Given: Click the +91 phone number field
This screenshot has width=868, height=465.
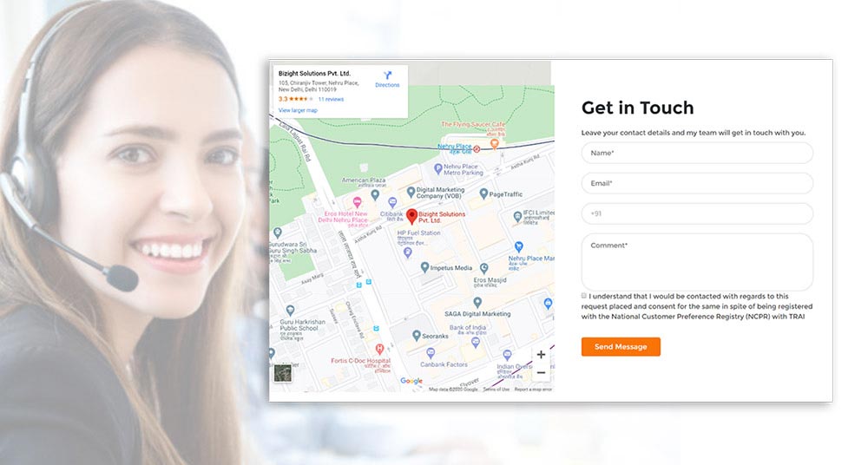Looking at the screenshot, I should coord(697,213).
